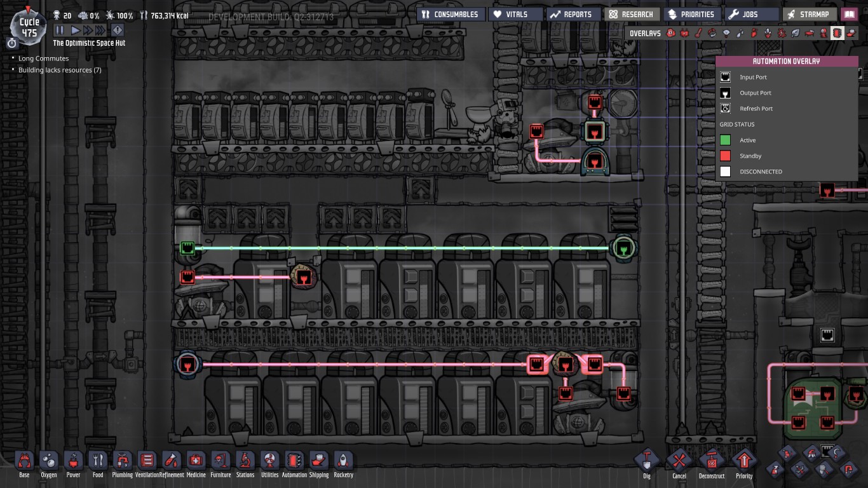Open the Jobs screen
Screen dimensions: 868x488
pos(751,14)
